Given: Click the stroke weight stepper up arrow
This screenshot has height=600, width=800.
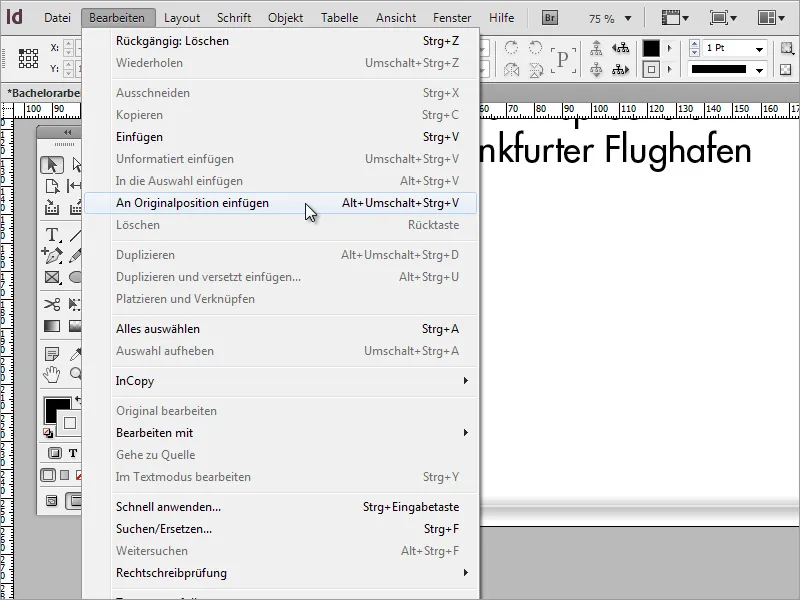Looking at the screenshot, I should (694, 44).
